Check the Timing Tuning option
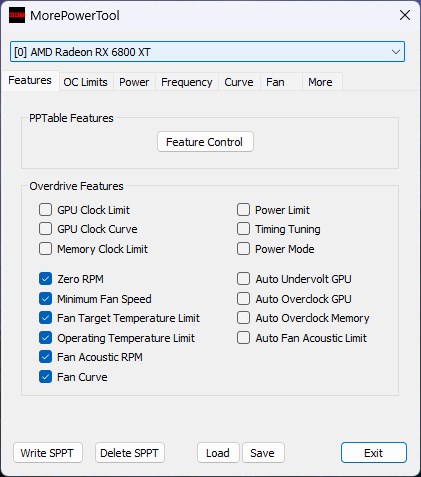The height and width of the screenshot is (477, 421). coord(243,229)
